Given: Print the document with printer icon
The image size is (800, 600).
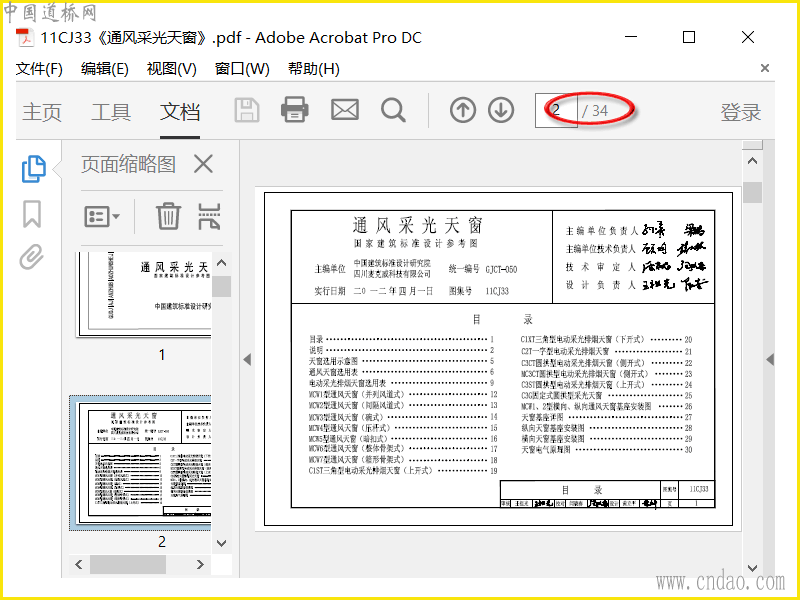Looking at the screenshot, I should point(294,110).
